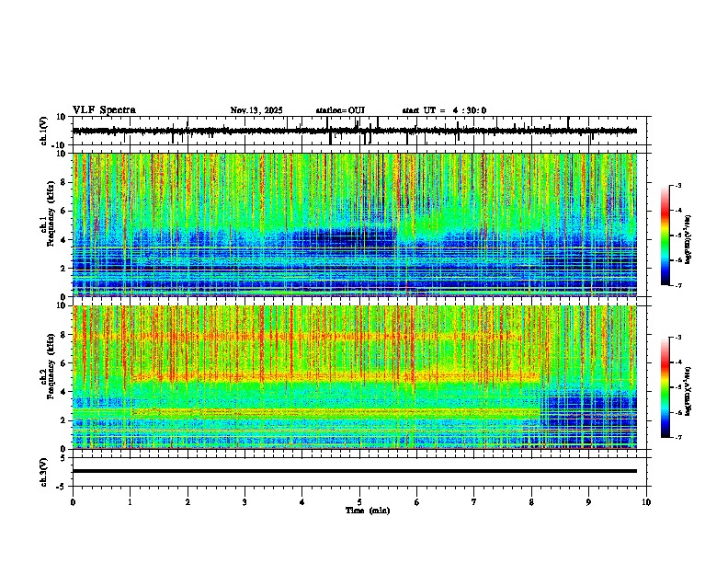Screen dimensions: 728x563
Task: Click the 'Nov.13, 2025' date label
Action: pyautogui.click(x=256, y=110)
